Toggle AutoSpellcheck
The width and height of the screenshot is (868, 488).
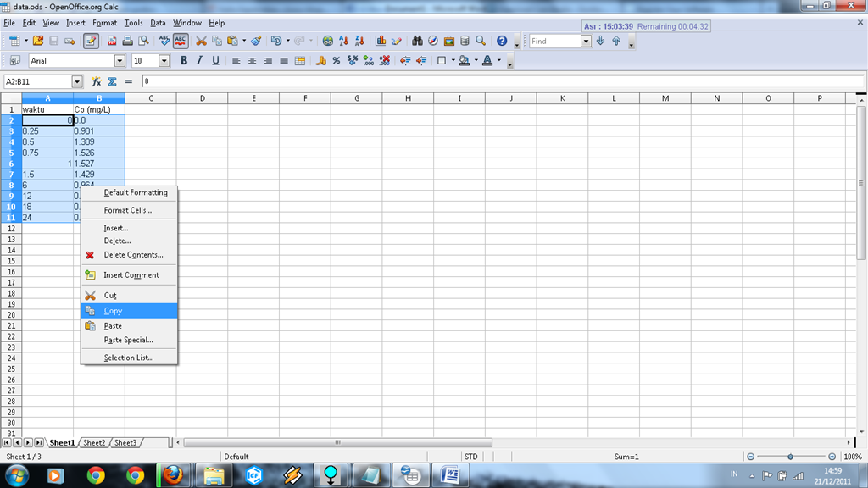coord(181,41)
